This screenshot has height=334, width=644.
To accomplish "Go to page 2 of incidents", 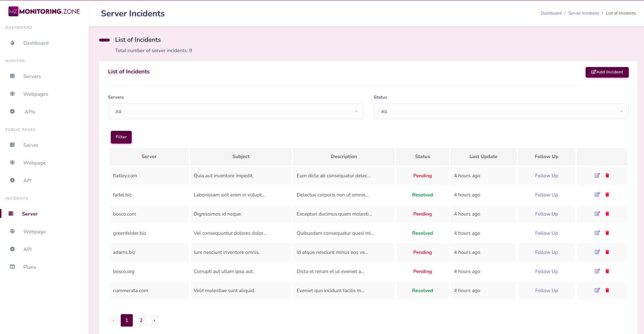I will [x=141, y=320].
